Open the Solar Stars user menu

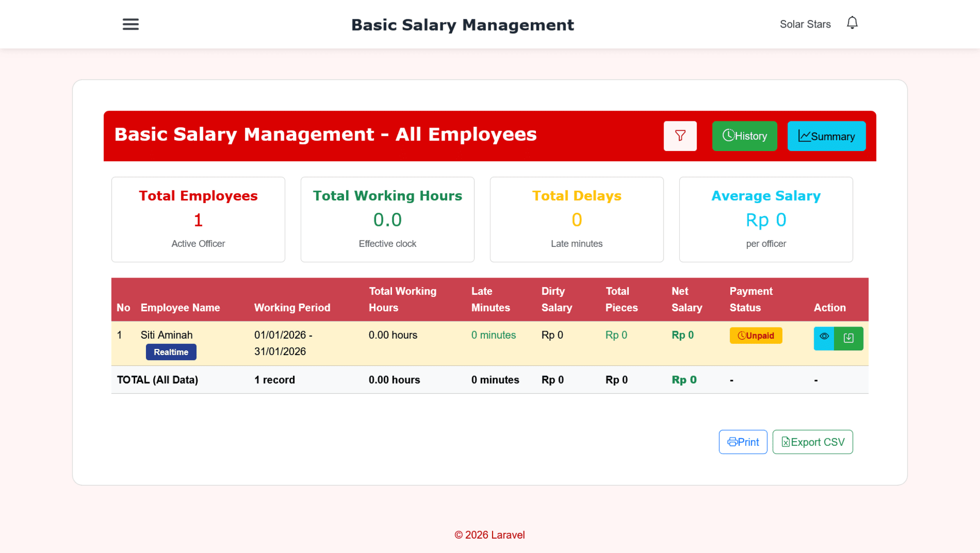[805, 24]
